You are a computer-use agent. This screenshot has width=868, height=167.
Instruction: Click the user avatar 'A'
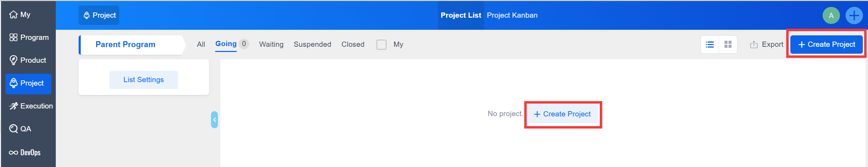point(831,16)
